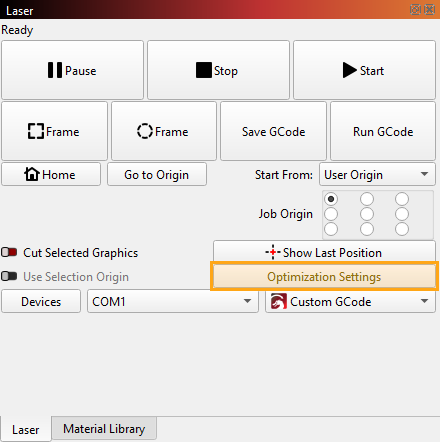This screenshot has width=440, height=442.
Task: Close the Laser panel
Action: coord(429,10)
